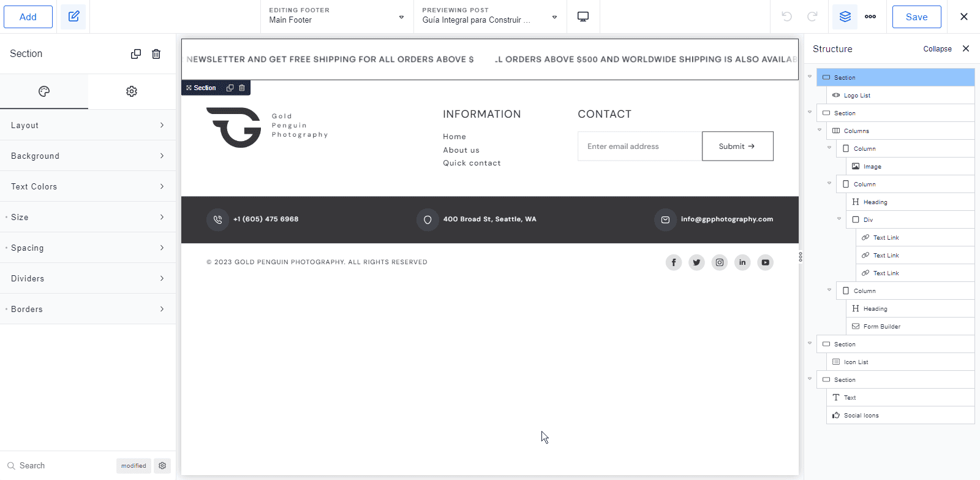Open the responsive desktop preview icon
Screen dimensions: 980x480
[583, 17]
